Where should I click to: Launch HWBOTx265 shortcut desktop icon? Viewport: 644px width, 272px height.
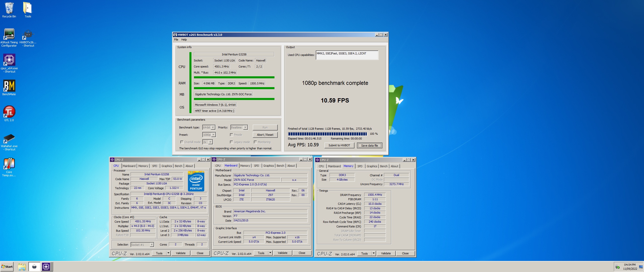click(x=28, y=38)
